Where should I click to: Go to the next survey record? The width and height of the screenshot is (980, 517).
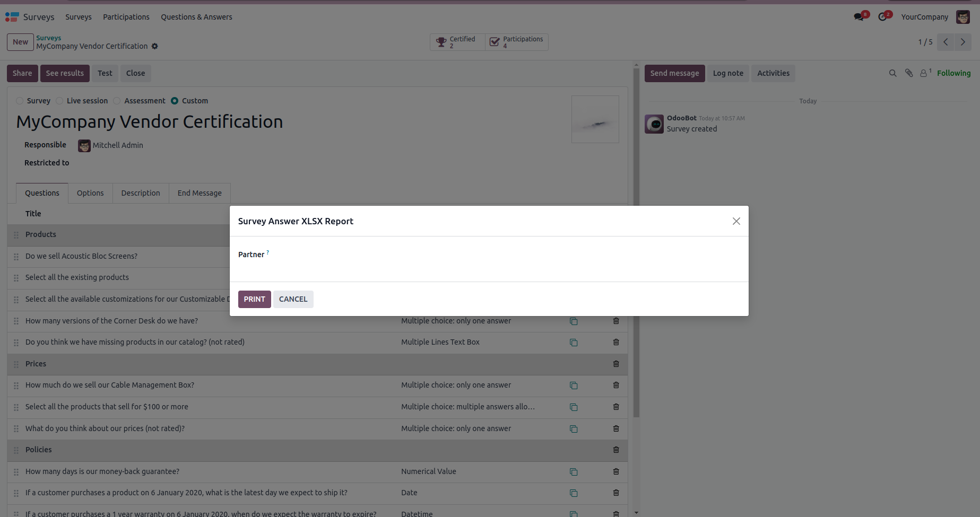[962, 42]
